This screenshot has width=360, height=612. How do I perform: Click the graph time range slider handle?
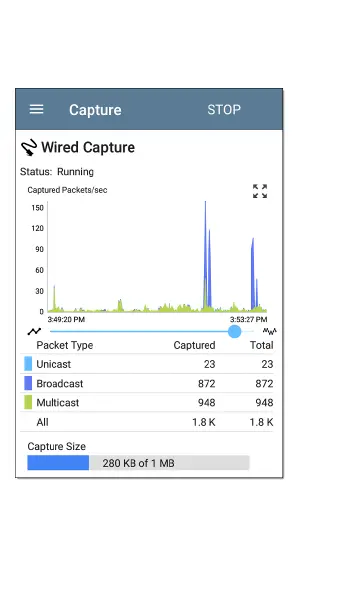[x=234, y=331]
